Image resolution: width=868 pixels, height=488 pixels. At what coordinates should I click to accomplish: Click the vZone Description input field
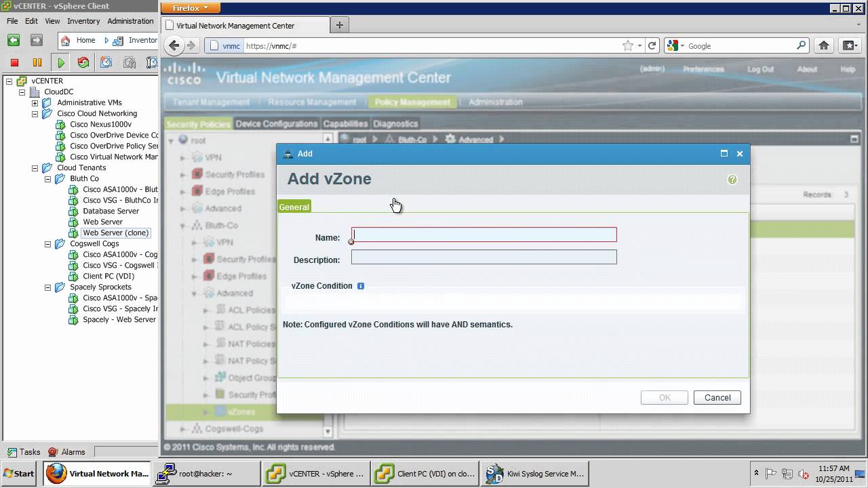(x=484, y=257)
